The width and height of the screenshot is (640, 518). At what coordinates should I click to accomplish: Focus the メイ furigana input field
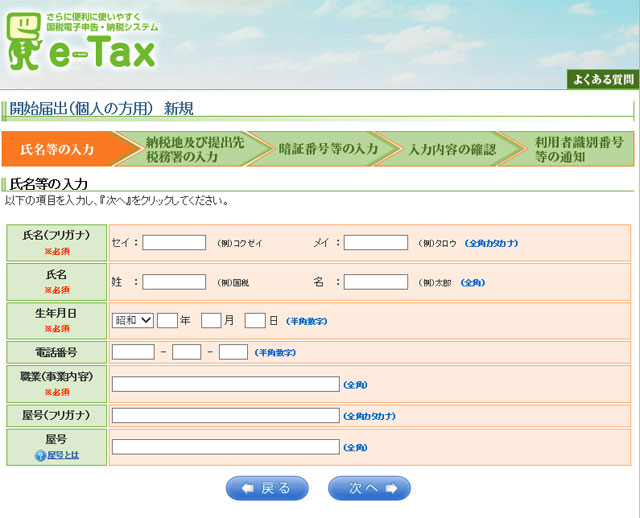pyautogui.click(x=375, y=242)
